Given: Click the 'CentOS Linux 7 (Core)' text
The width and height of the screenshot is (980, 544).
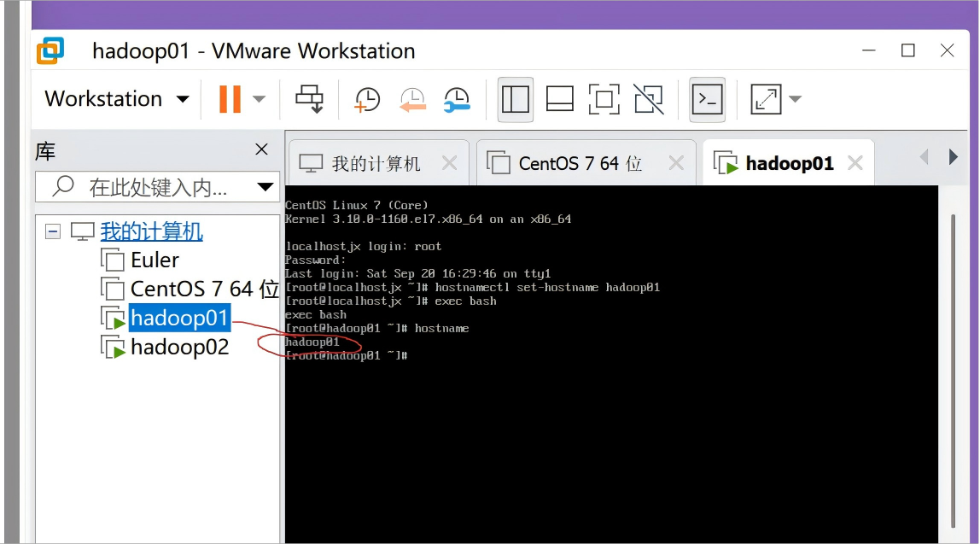Looking at the screenshot, I should coord(356,205).
